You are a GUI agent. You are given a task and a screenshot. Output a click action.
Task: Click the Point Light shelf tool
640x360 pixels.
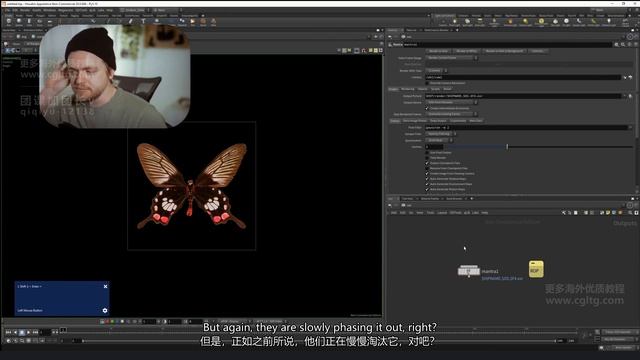click(x=455, y=22)
